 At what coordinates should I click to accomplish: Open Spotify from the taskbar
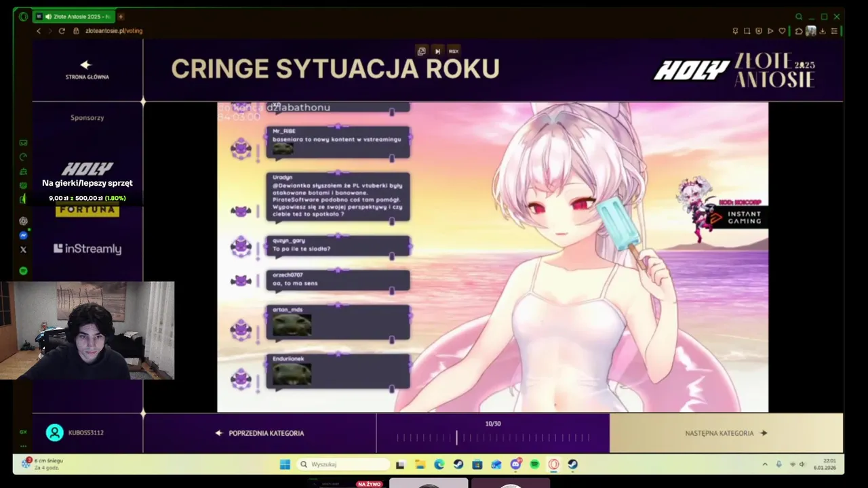[535, 464]
